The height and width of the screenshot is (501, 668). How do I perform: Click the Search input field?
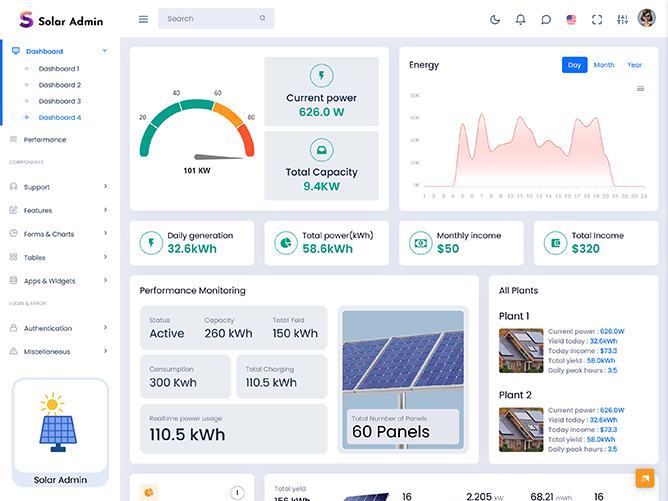click(x=210, y=19)
